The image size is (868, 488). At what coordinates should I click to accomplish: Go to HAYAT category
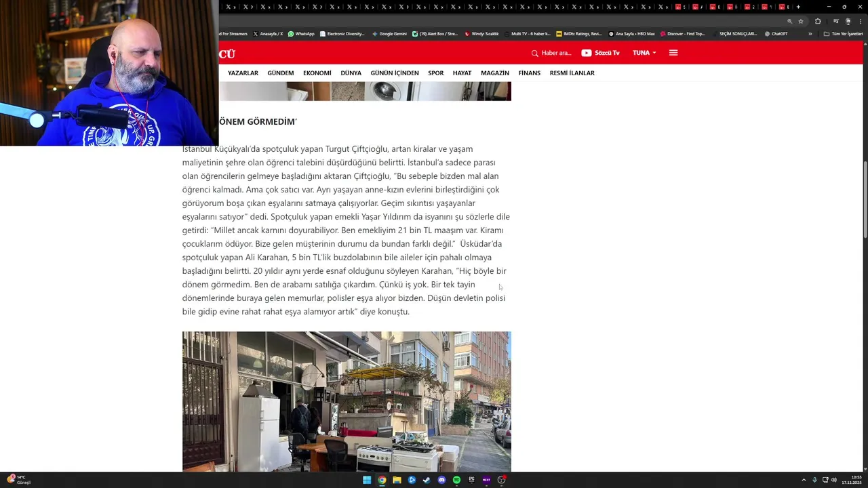click(462, 73)
